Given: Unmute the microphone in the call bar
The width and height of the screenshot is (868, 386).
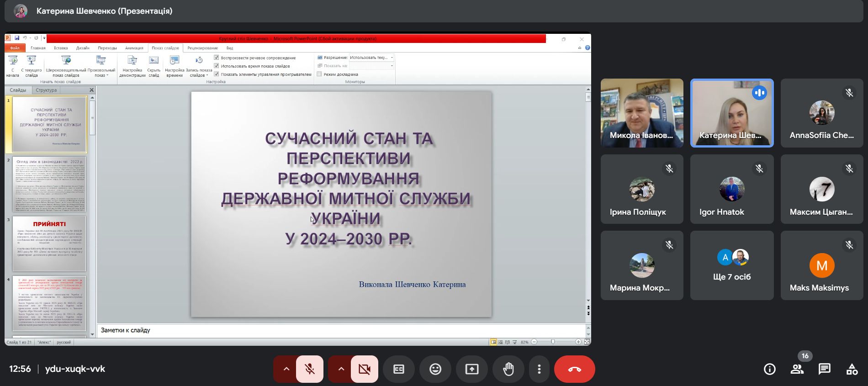Looking at the screenshot, I should [x=310, y=369].
